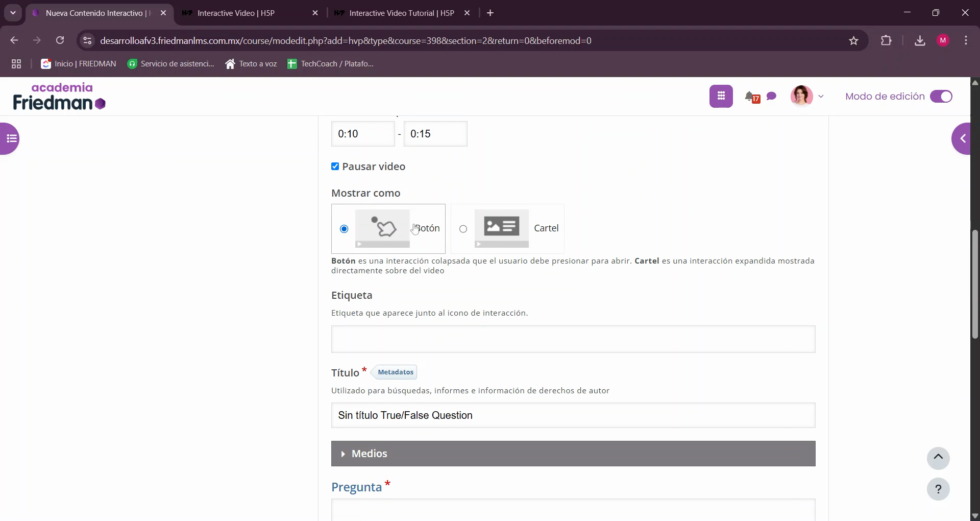Bookmark this page with star icon
Image resolution: width=980 pixels, height=521 pixels.
853,41
